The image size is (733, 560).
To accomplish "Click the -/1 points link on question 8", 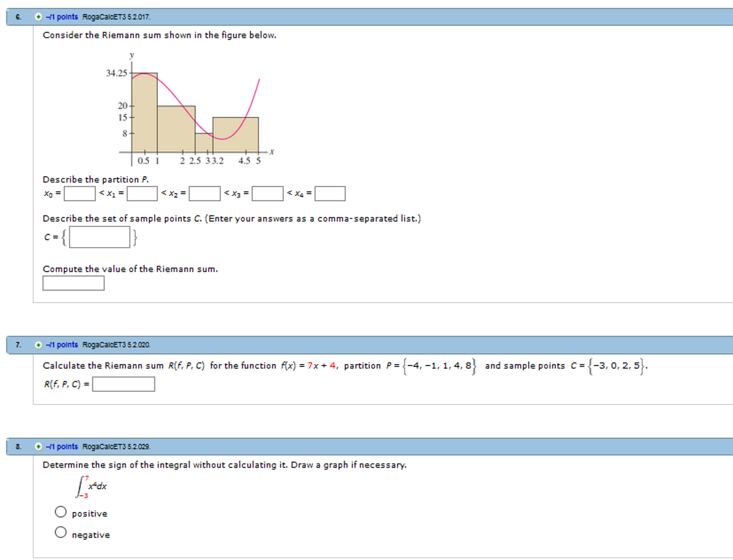I will point(61,447).
